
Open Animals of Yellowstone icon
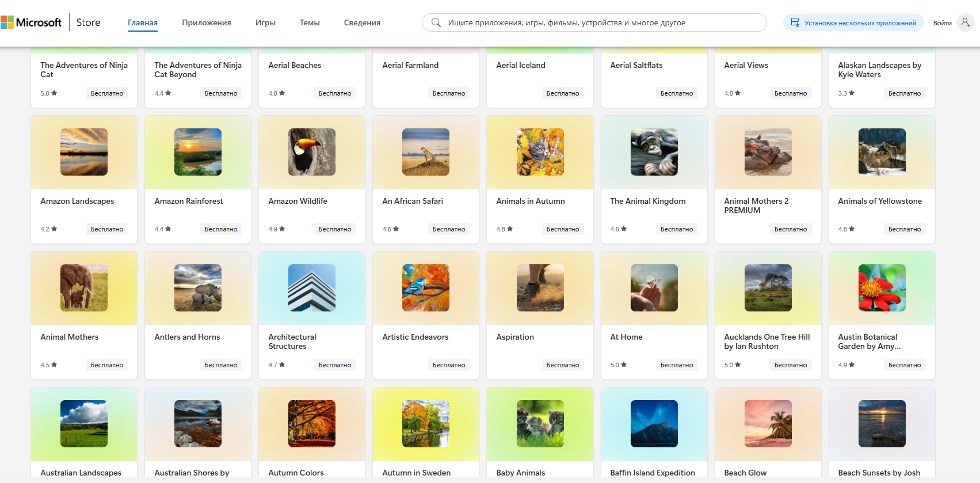click(x=882, y=152)
